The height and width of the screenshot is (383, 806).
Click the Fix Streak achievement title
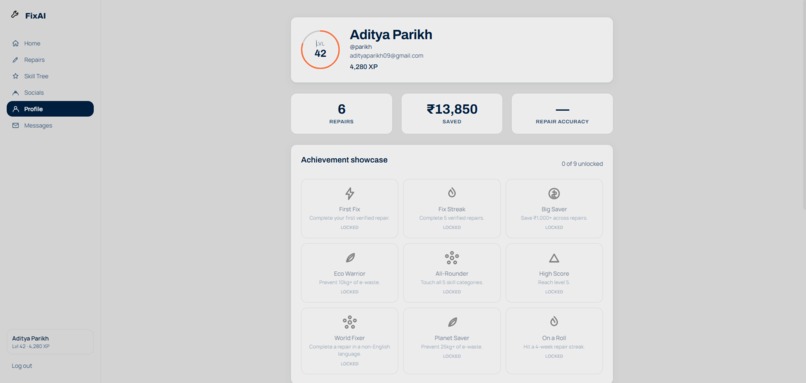[452, 210]
